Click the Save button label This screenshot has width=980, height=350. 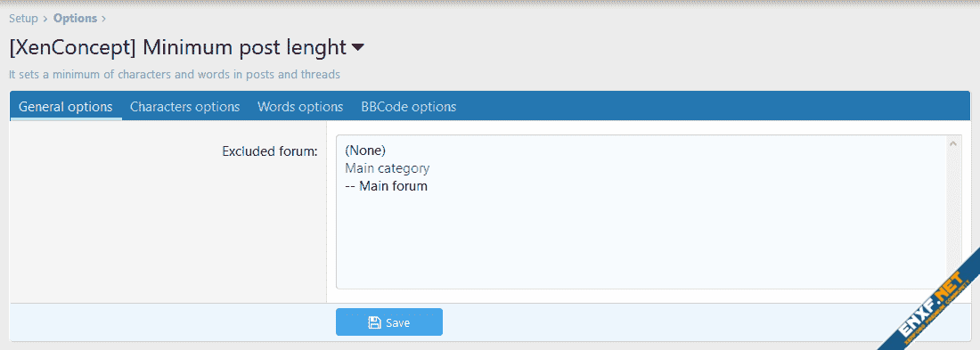coord(397,322)
